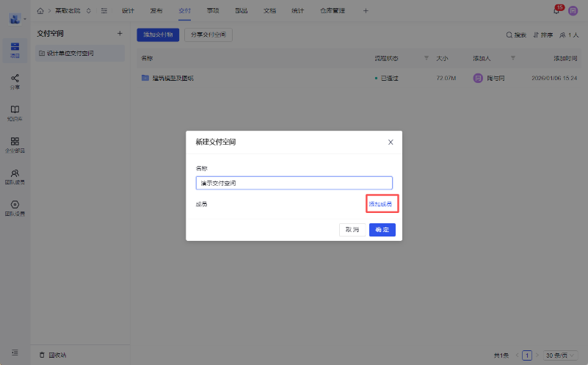Open the 团队成员 sidebar icon
The height and width of the screenshot is (365, 588).
pyautogui.click(x=15, y=176)
